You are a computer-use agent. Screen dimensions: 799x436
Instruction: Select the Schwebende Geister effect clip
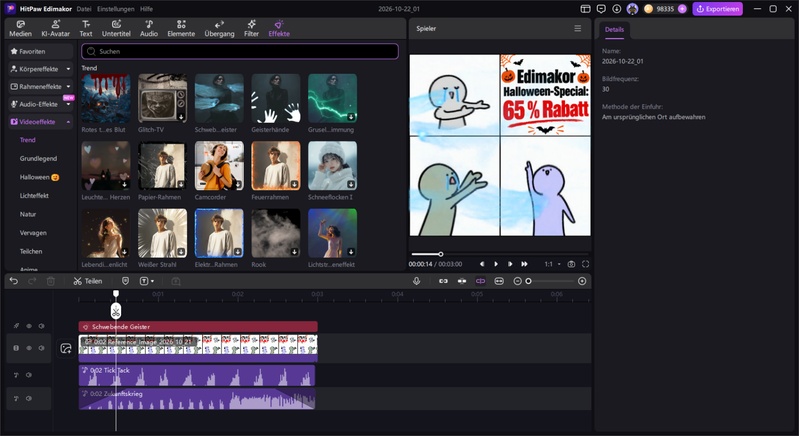coord(198,327)
